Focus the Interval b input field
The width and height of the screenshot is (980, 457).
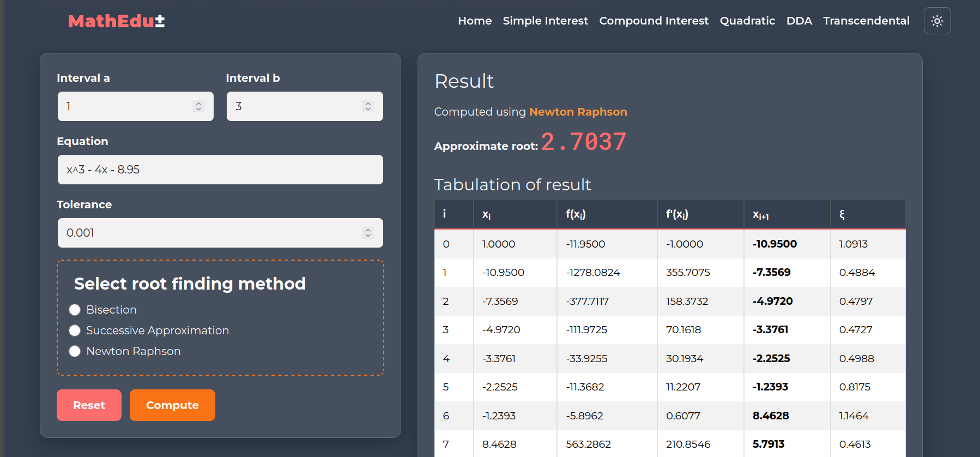coord(305,106)
